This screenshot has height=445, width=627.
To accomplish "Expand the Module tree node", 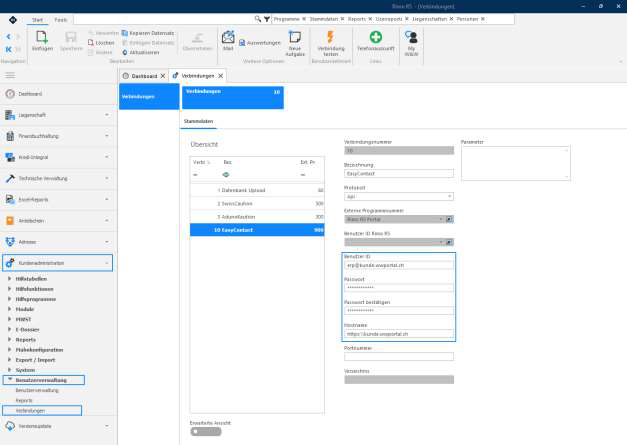I will coord(10,309).
